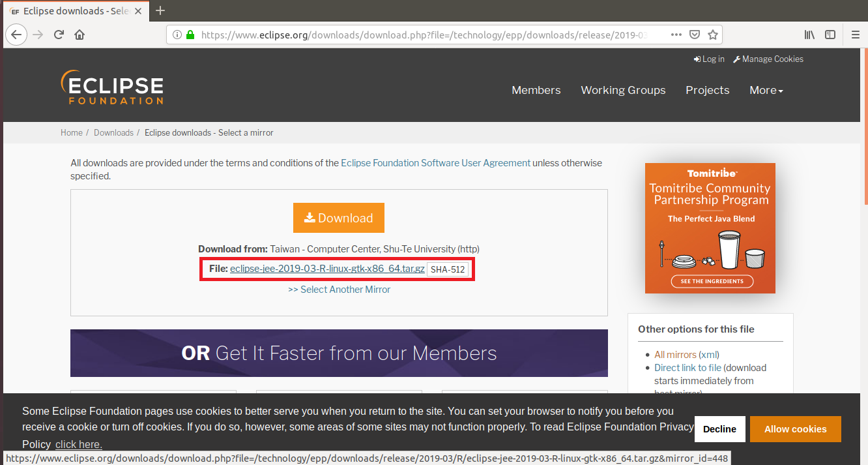
Task: Click 'Get It Faster from our Members' banner
Action: click(339, 353)
